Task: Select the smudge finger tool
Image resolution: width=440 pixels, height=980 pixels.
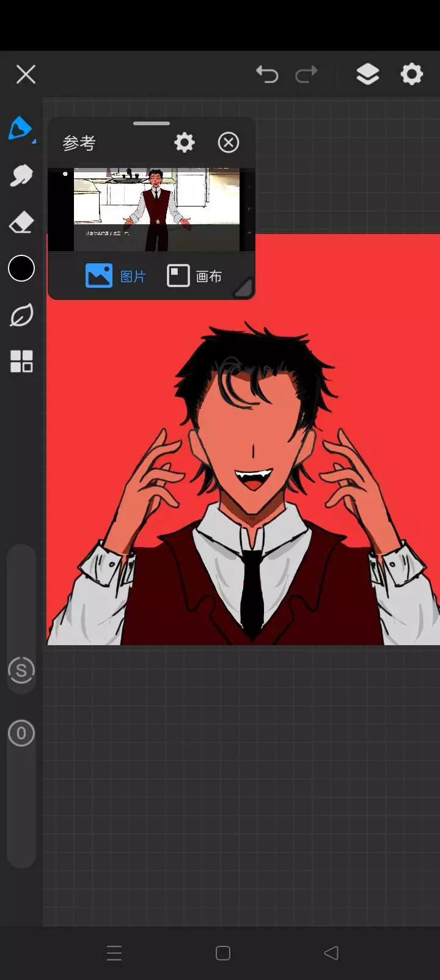Action: coord(21,176)
